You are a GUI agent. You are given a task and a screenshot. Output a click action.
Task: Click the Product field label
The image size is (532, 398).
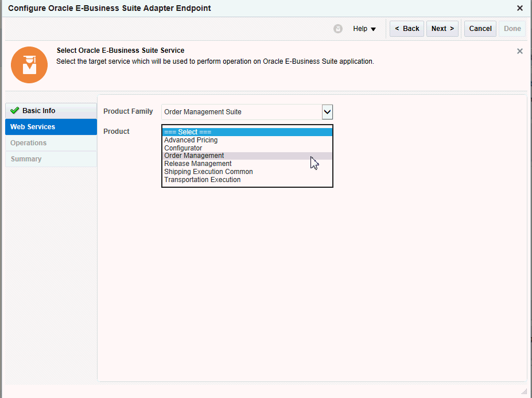[x=117, y=132]
